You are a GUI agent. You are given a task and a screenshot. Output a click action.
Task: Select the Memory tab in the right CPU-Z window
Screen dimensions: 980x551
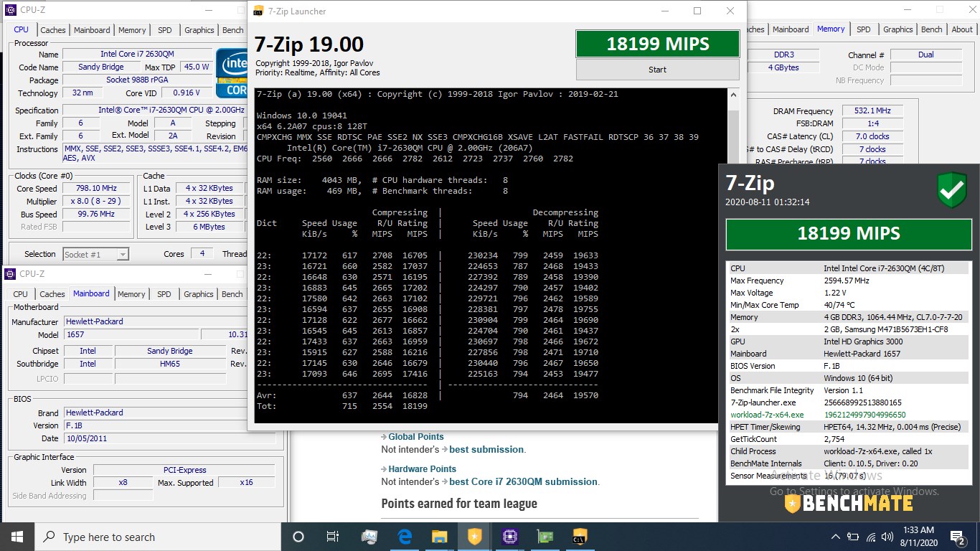pos(831,29)
